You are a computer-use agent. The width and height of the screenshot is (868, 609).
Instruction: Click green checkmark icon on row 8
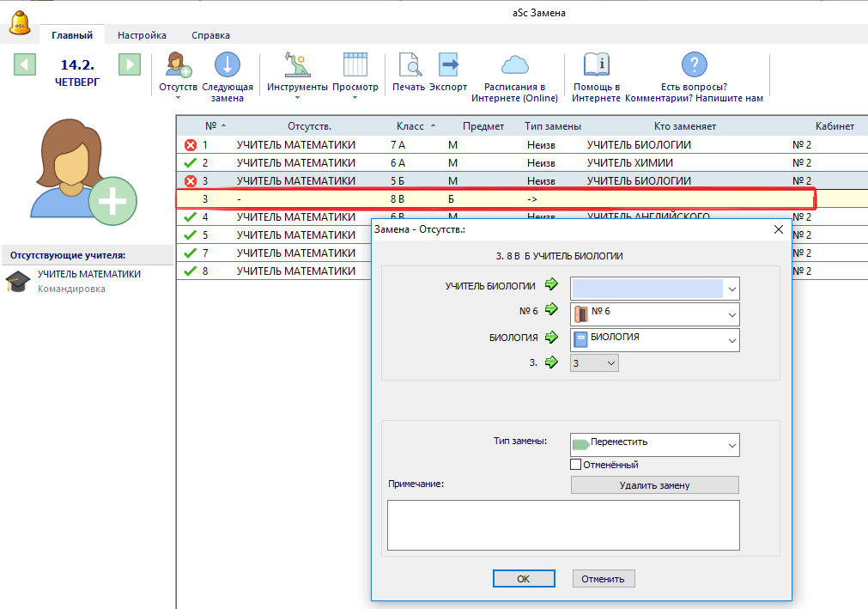pyautogui.click(x=191, y=271)
